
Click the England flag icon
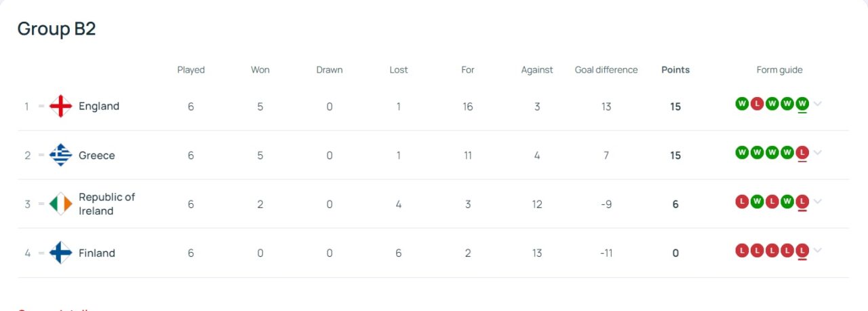(x=61, y=106)
